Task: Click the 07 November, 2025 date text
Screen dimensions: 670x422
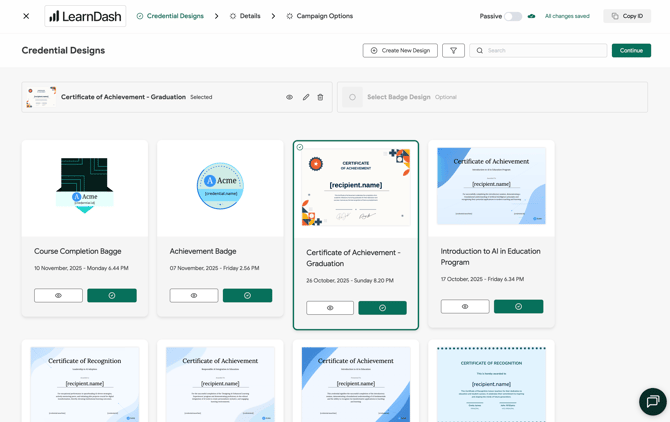Action: (215, 268)
